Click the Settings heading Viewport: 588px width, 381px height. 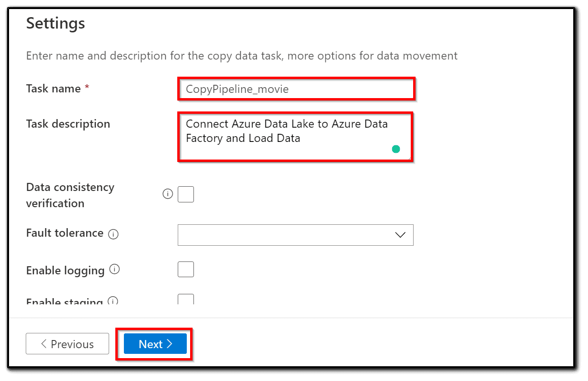click(55, 23)
